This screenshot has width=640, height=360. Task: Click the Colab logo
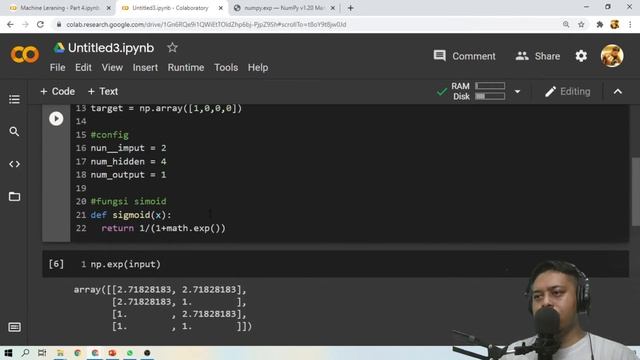coord(25,54)
